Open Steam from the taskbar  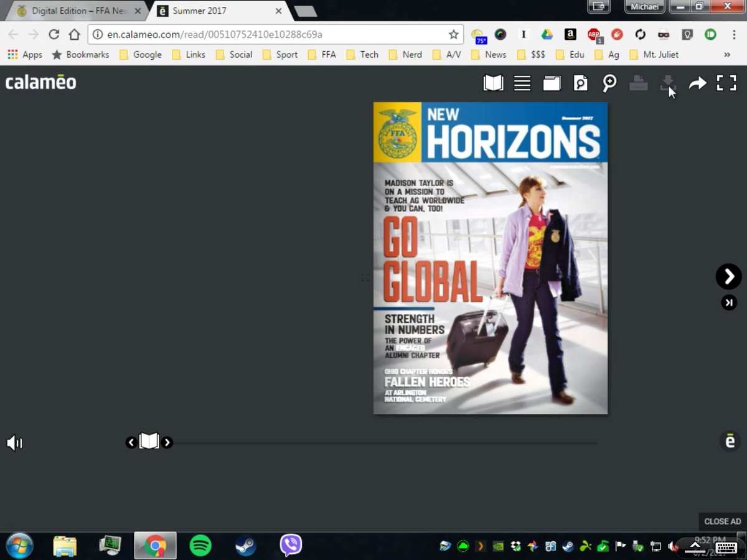[245, 546]
